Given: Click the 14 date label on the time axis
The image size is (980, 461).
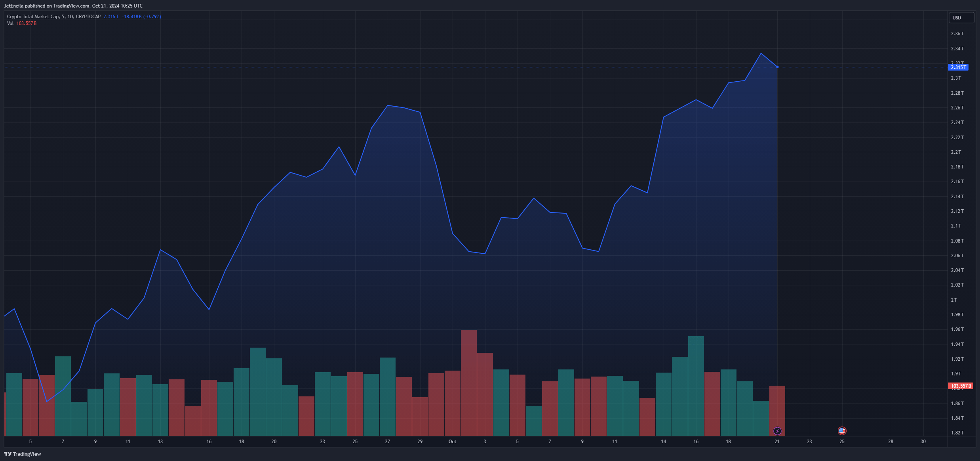Looking at the screenshot, I should point(664,442).
